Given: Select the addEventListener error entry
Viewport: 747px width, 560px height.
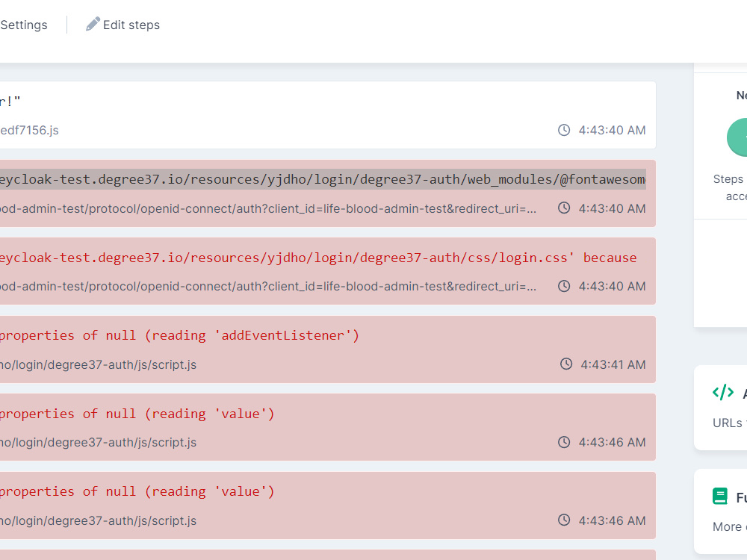Looking at the screenshot, I should coord(329,349).
